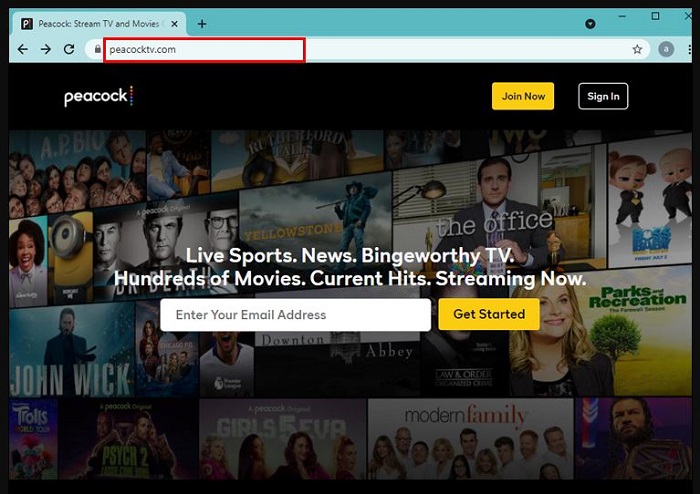Viewport: 700px width, 494px height.
Task: Select the Yellowstone show thumbnail
Action: pos(315,223)
